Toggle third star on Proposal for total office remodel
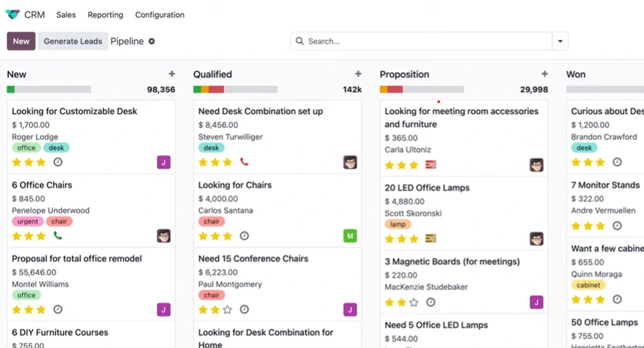This screenshot has height=348, width=644. pos(41,309)
